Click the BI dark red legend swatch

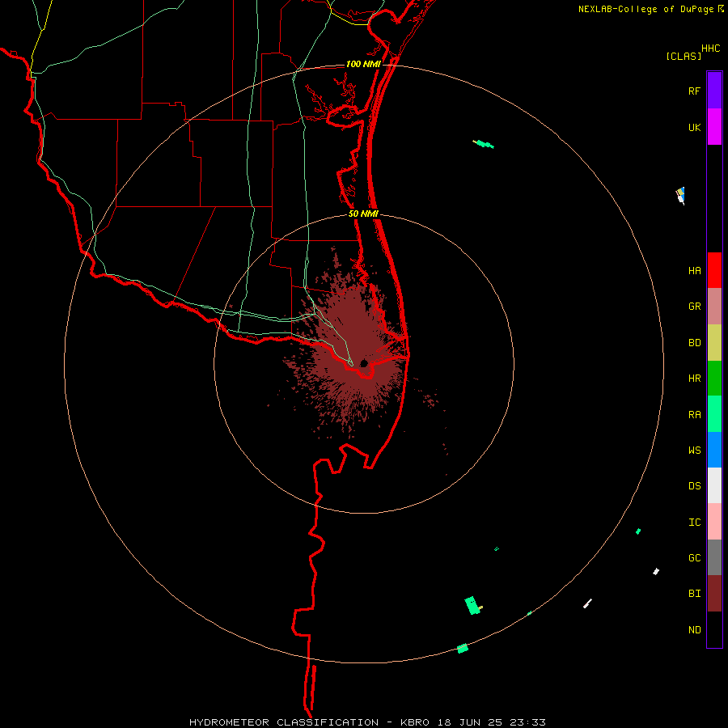(714, 594)
